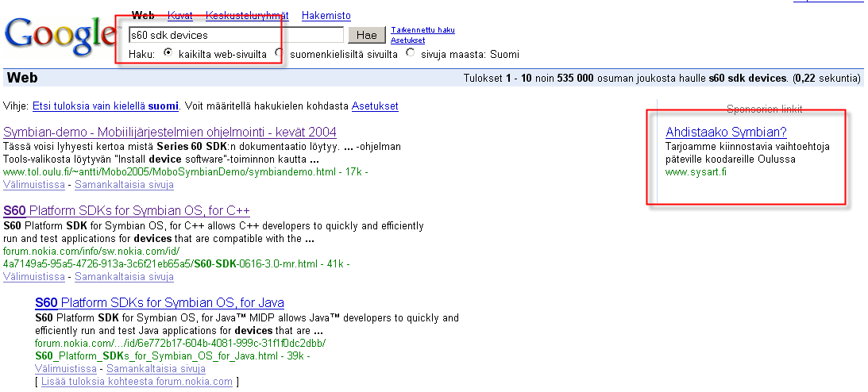Click the search input field
Viewport: 868px width, 392px height.
235,35
